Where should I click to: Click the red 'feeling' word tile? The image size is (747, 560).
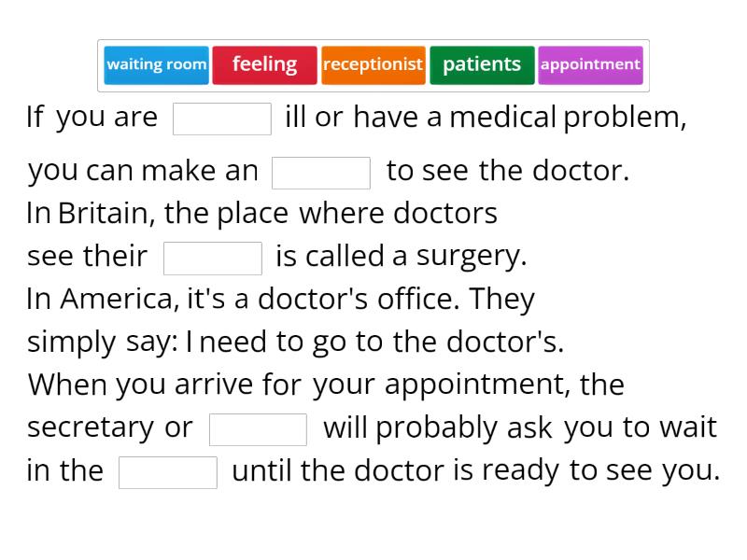pyautogui.click(x=264, y=64)
